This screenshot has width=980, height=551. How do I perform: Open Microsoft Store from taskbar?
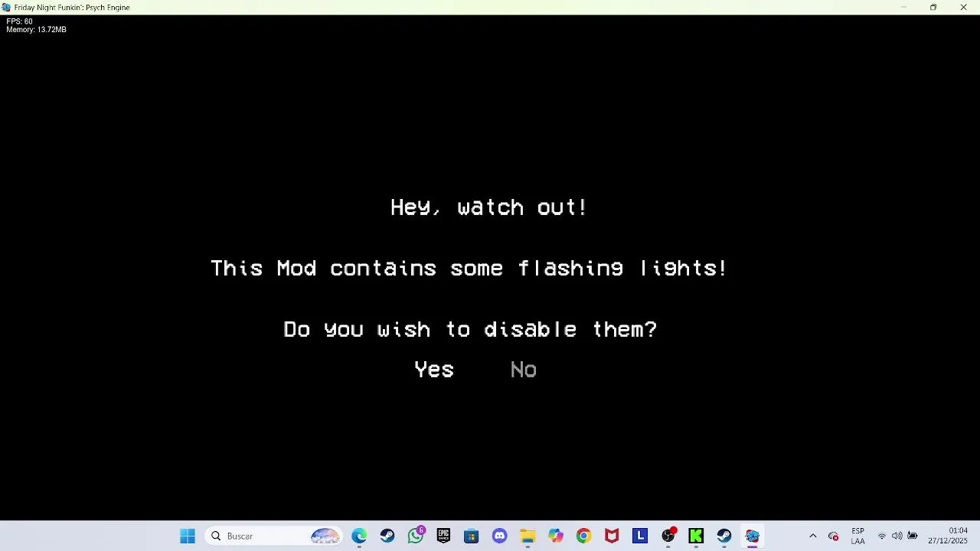(x=472, y=536)
